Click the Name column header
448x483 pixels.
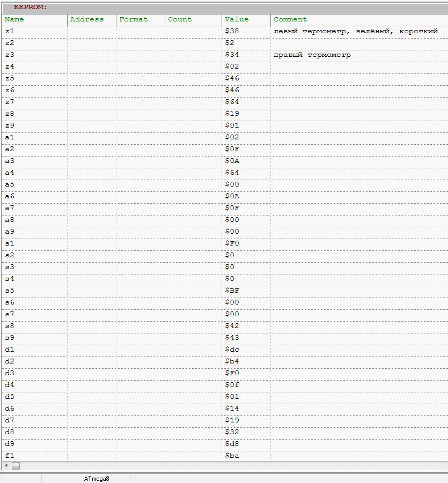pos(14,19)
